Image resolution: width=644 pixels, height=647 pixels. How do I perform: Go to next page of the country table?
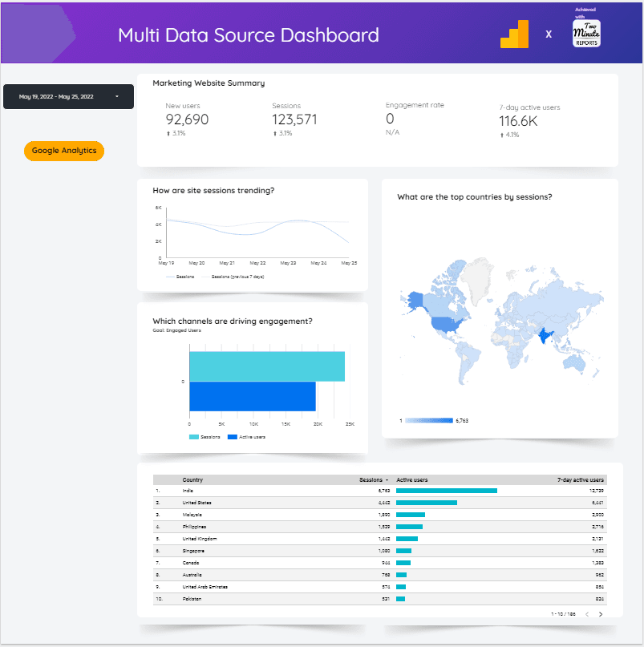click(x=601, y=613)
